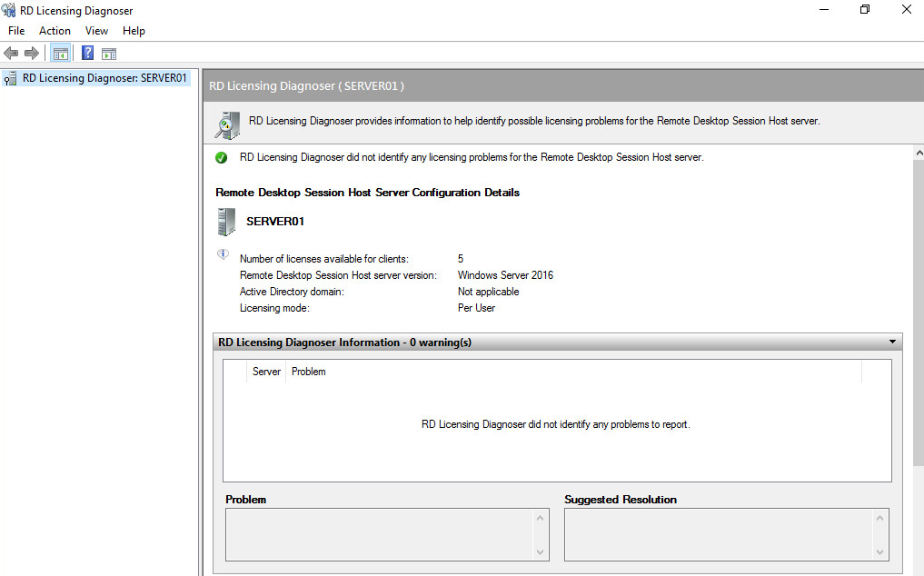The height and width of the screenshot is (576, 924).
Task: Click the magnifier diagnoser banner icon
Action: click(x=227, y=122)
